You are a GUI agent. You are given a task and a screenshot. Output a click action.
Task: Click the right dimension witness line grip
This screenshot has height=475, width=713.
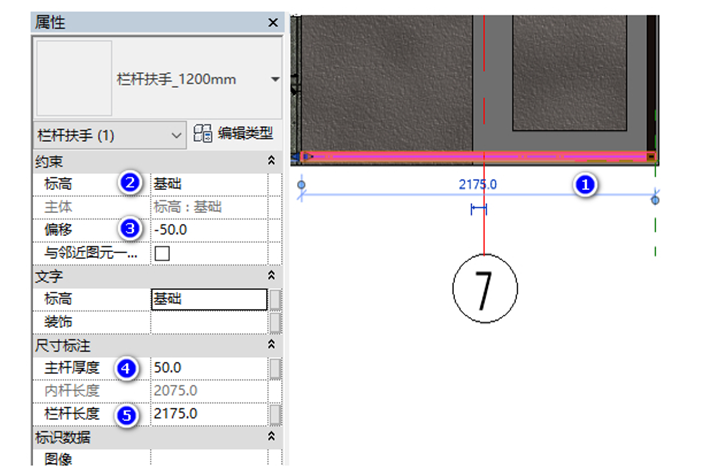[655, 200]
